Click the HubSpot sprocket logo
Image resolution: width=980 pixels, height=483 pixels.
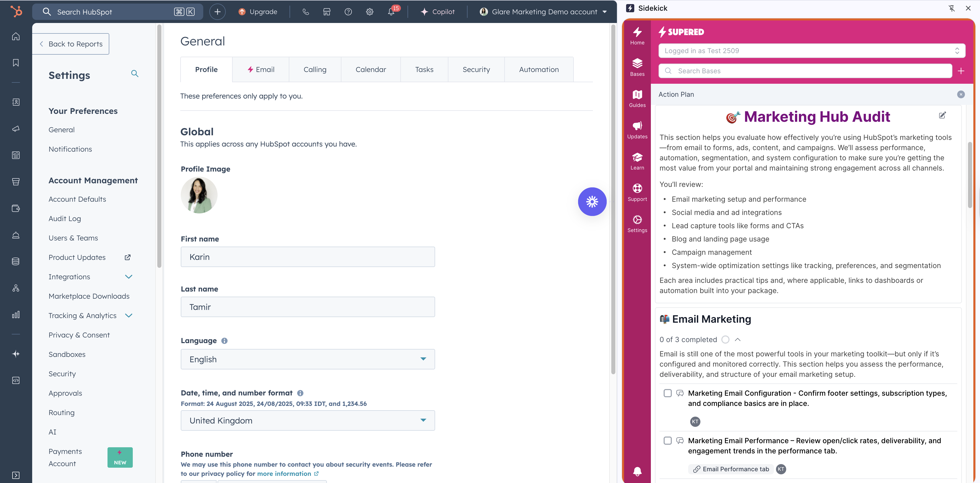tap(16, 11)
